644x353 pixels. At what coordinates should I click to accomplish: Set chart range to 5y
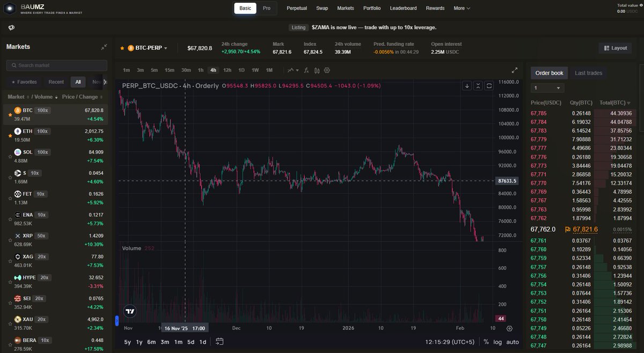point(127,342)
